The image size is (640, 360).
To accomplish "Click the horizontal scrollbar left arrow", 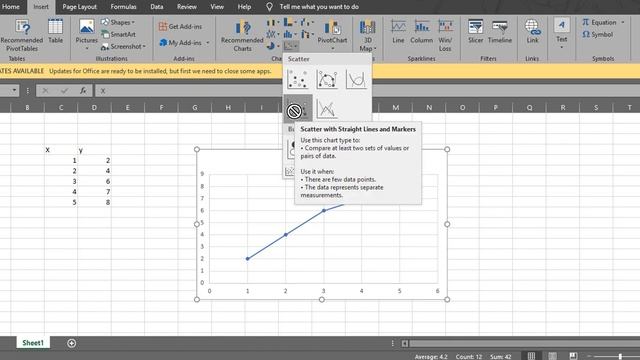I will [x=404, y=343].
